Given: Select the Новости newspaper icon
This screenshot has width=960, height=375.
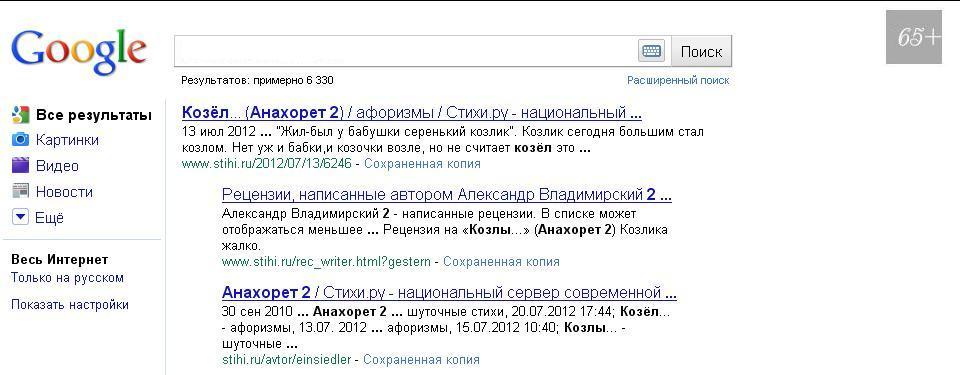Looking at the screenshot, I should pyautogui.click(x=20, y=191).
